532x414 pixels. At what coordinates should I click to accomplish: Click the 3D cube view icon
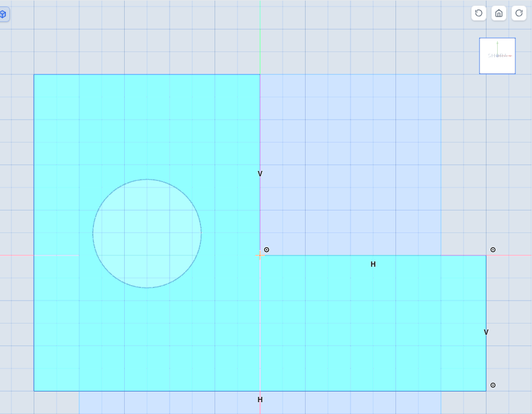3,14
